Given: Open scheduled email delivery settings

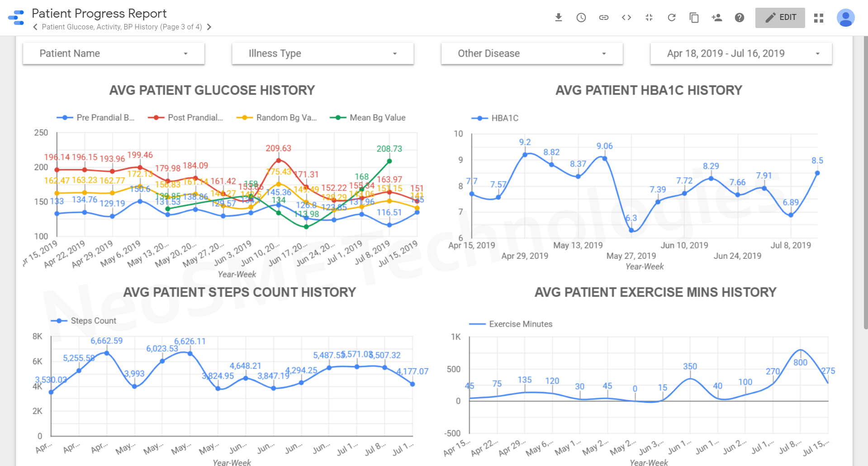Looking at the screenshot, I should [x=581, y=17].
